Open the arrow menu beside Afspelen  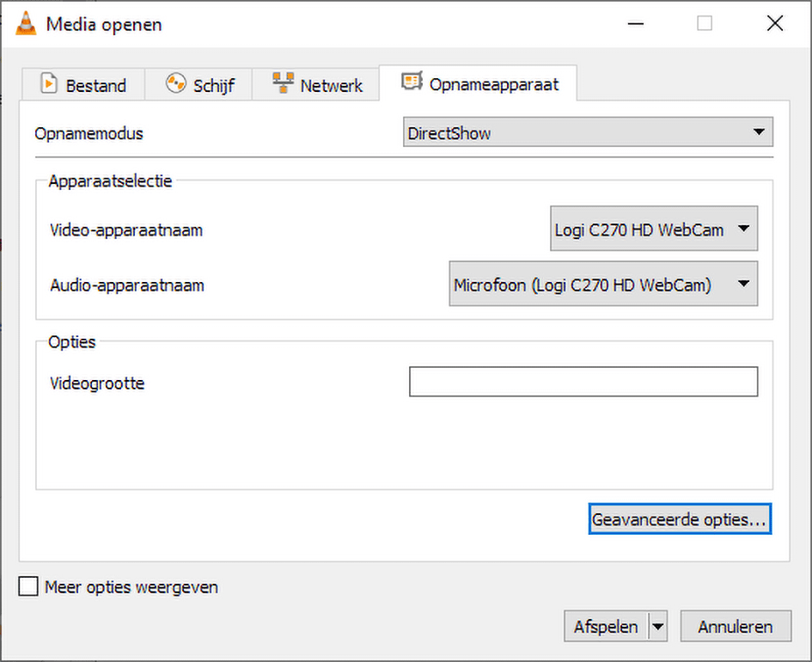[658, 627]
